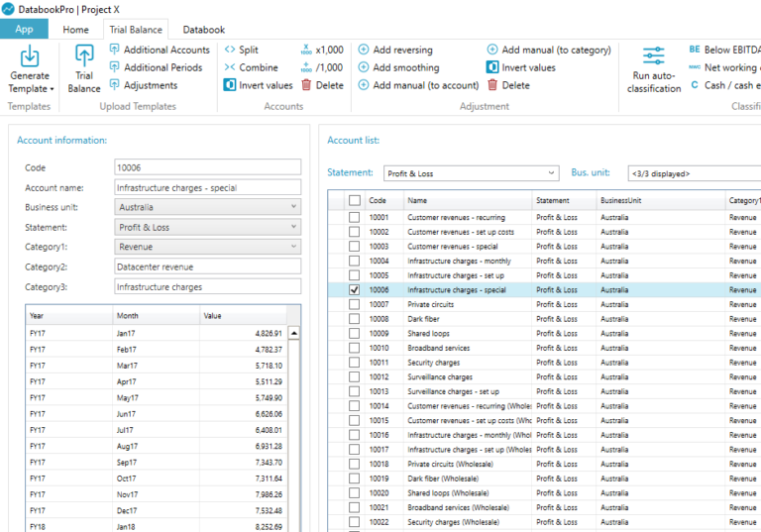Click the Combine accounts icon
761x532 pixels.
point(230,67)
